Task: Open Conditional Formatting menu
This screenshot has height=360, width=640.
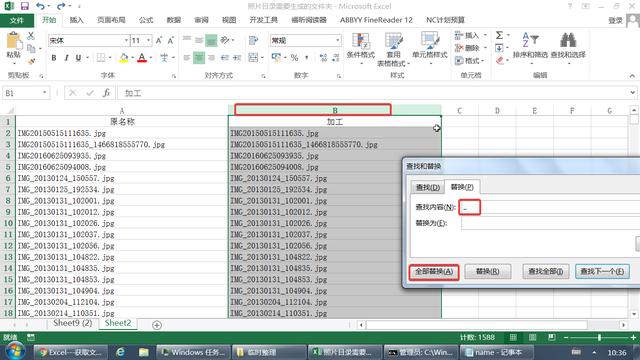Action: (x=361, y=48)
